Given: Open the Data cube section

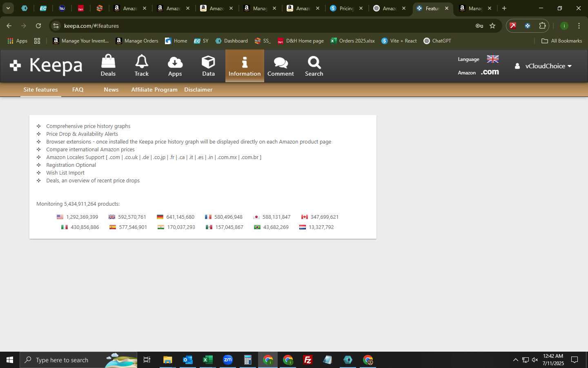Looking at the screenshot, I should [x=208, y=66].
